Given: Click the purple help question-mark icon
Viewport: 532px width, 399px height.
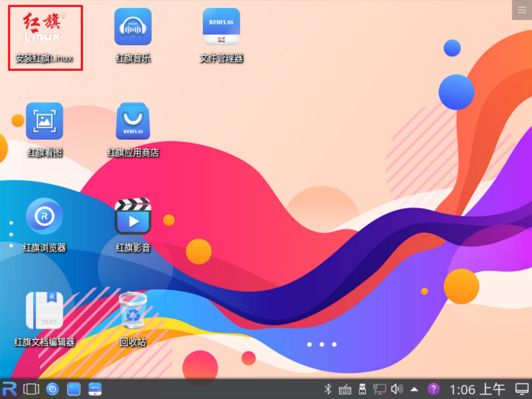Looking at the screenshot, I should click(433, 389).
